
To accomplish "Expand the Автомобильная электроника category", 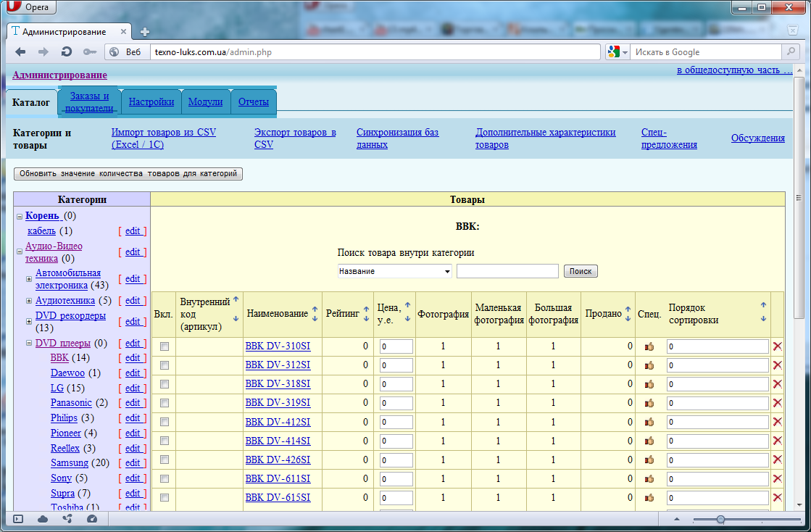I will [x=29, y=279].
